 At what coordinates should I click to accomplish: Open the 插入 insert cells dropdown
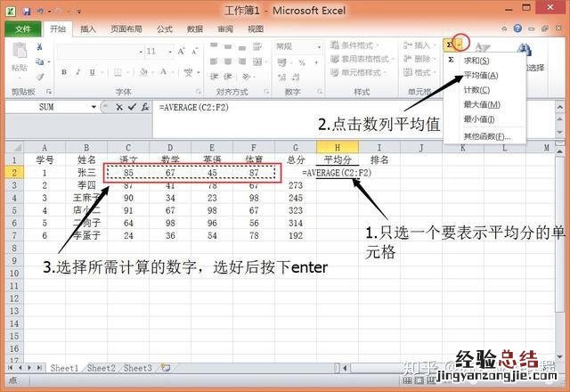pos(419,45)
